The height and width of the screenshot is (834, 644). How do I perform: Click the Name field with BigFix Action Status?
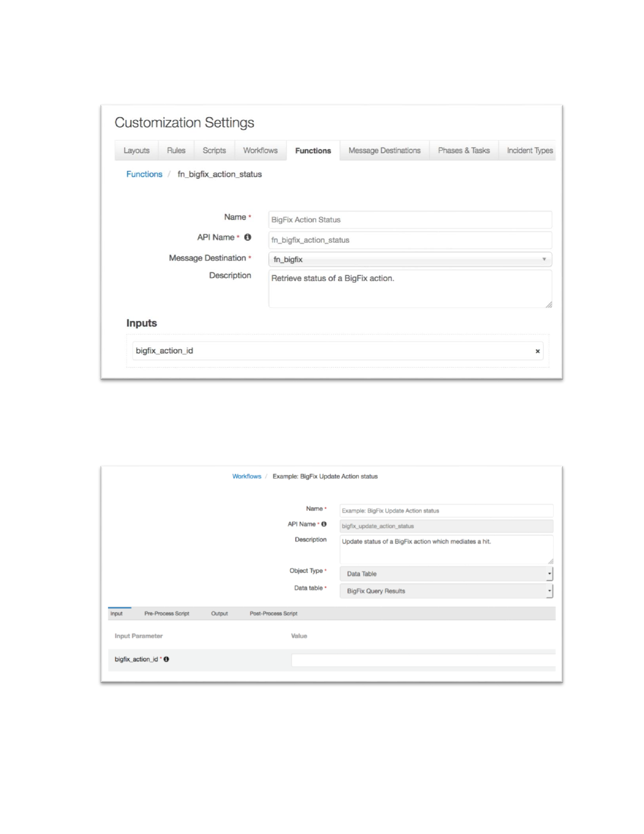tap(410, 220)
